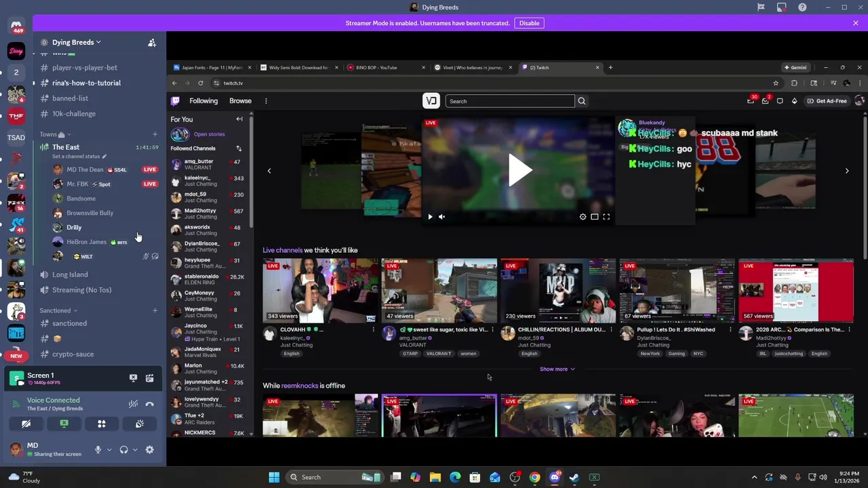This screenshot has width=868, height=488.
Task: Close the Widy Semi Bold browser tab
Action: pyautogui.click(x=336, y=67)
